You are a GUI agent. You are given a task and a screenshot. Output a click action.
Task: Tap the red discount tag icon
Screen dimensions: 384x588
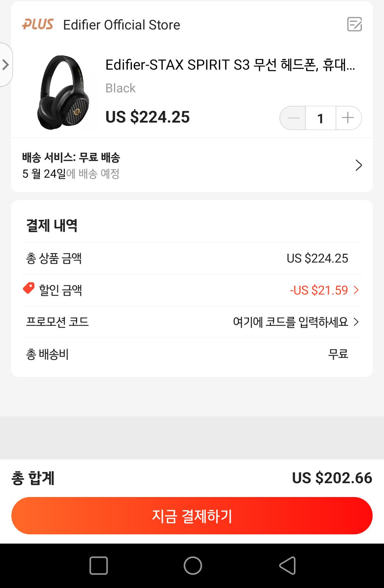click(28, 288)
